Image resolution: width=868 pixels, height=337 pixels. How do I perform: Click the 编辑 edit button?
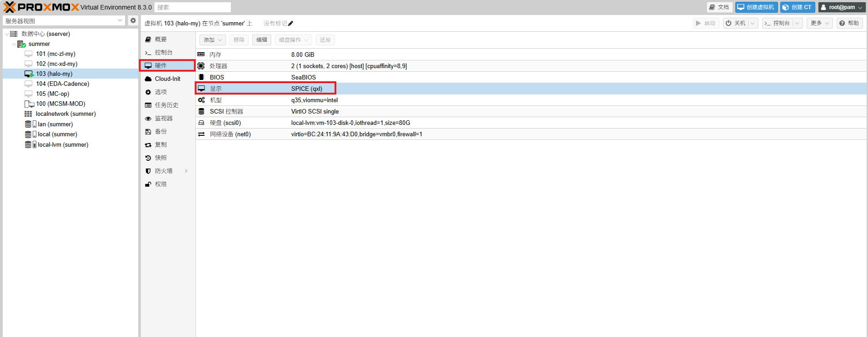click(262, 40)
